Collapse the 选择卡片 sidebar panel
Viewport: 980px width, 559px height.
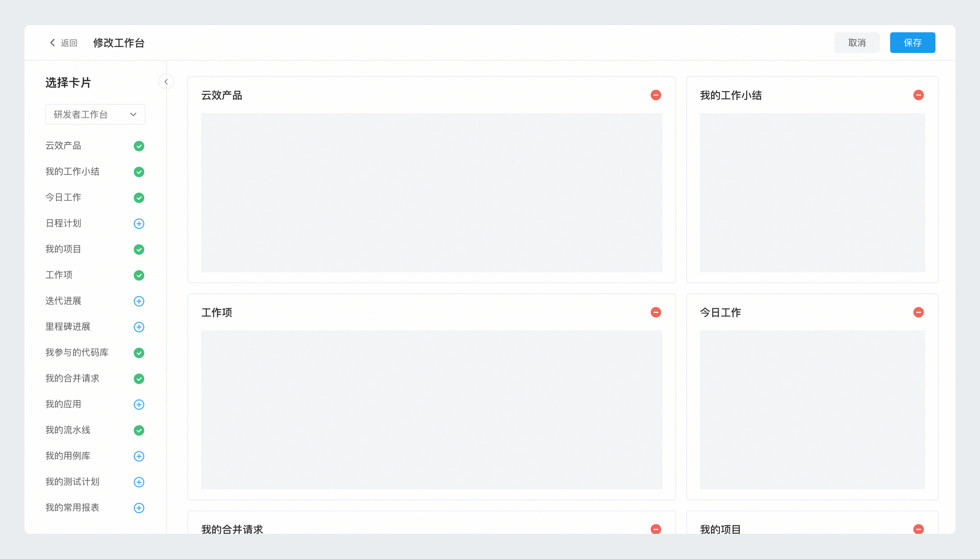click(x=166, y=81)
